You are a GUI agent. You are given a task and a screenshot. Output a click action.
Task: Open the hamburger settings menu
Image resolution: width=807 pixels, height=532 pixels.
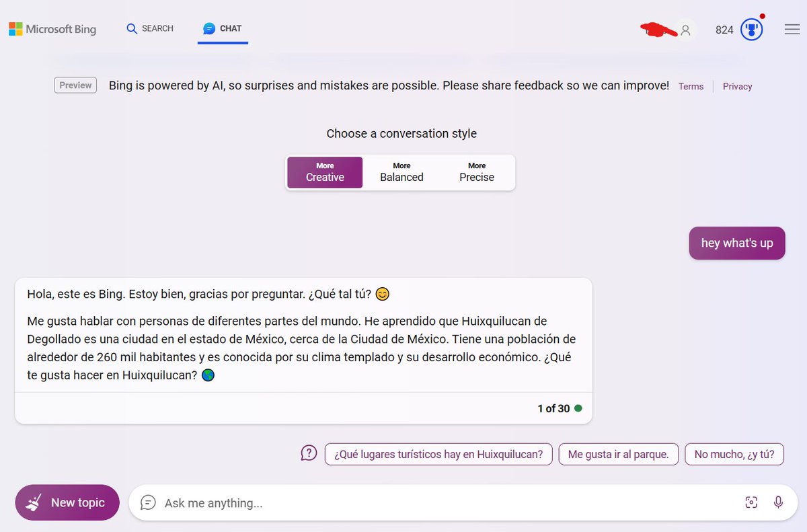(792, 30)
